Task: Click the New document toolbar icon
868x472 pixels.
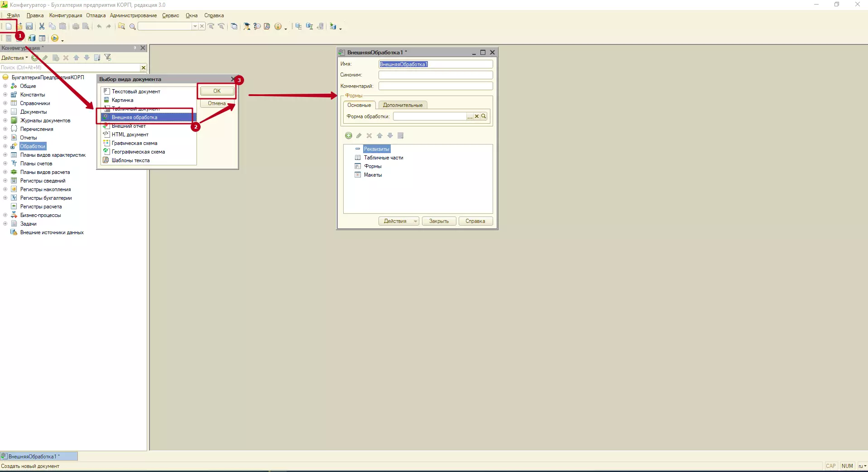Action: tap(9, 26)
